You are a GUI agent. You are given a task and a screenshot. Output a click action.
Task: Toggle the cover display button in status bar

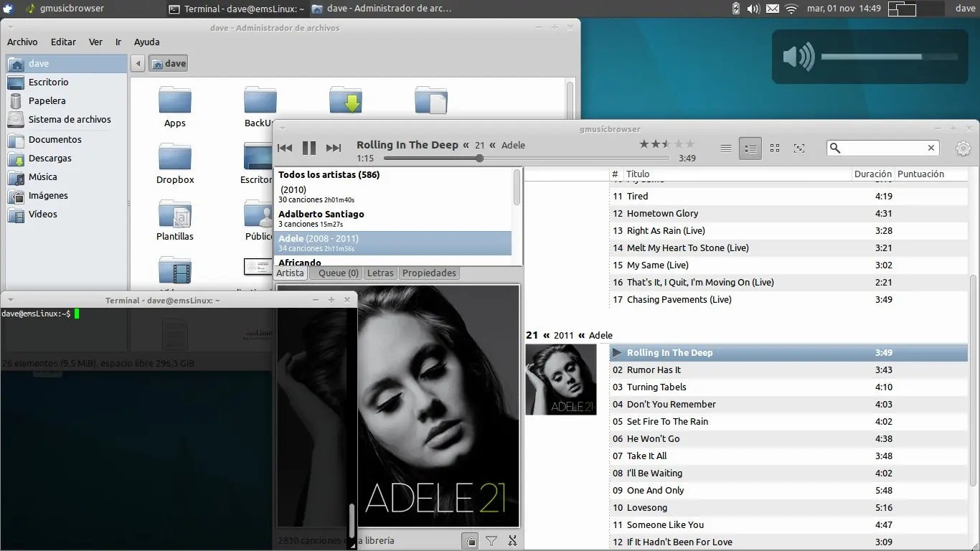470,541
